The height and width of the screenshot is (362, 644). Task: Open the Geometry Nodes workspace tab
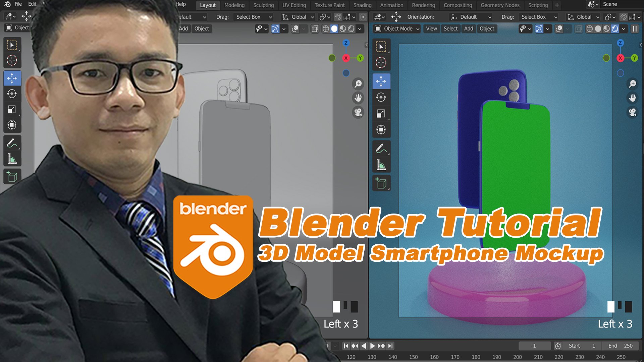coord(500,5)
